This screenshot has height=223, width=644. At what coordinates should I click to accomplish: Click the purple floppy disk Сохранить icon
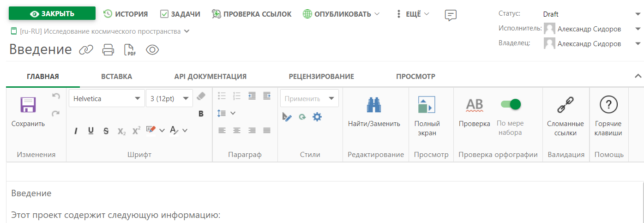point(28,105)
